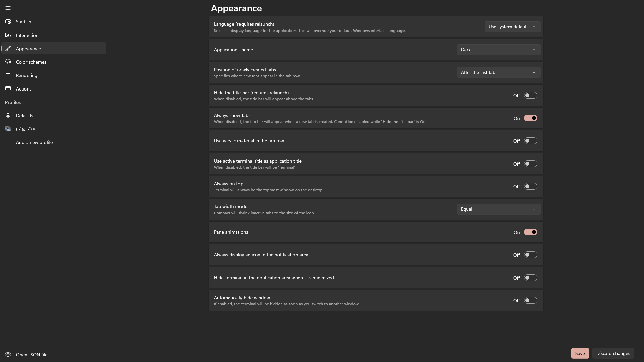Open the Startup settings page
The height and width of the screenshot is (362, 644).
coord(23,21)
